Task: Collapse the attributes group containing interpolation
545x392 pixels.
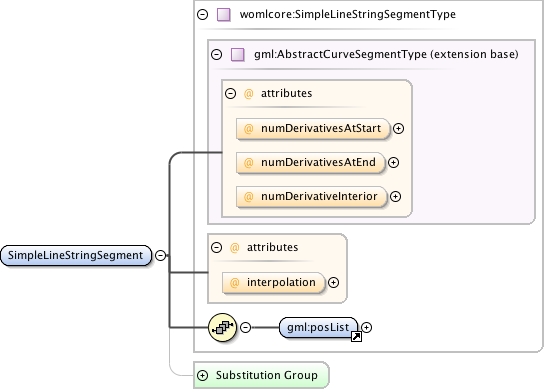Action: pyautogui.click(x=217, y=247)
